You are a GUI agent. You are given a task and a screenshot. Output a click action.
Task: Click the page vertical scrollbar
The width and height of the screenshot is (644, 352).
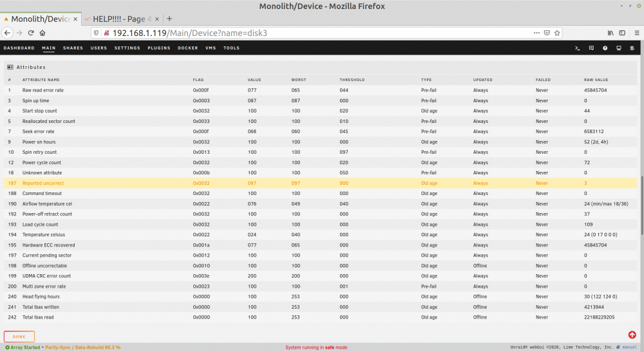pos(642,205)
